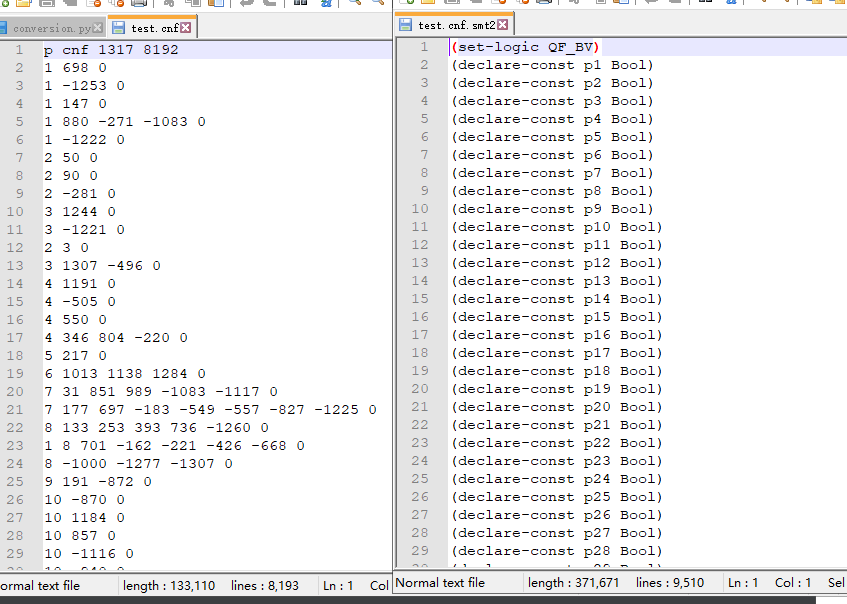Viewport: 847px width, 604px height.
Task: Undo the last edit
Action: (x=244, y=5)
